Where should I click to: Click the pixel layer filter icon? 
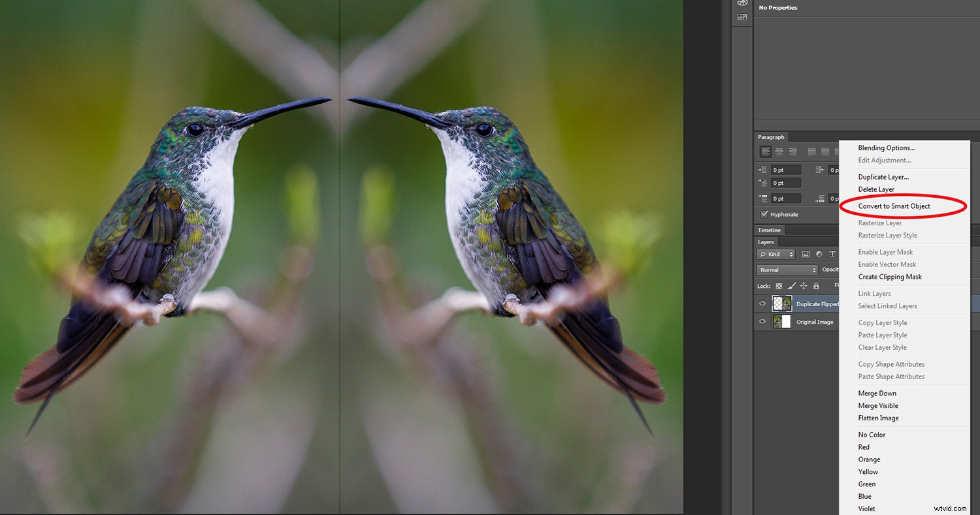point(806,254)
